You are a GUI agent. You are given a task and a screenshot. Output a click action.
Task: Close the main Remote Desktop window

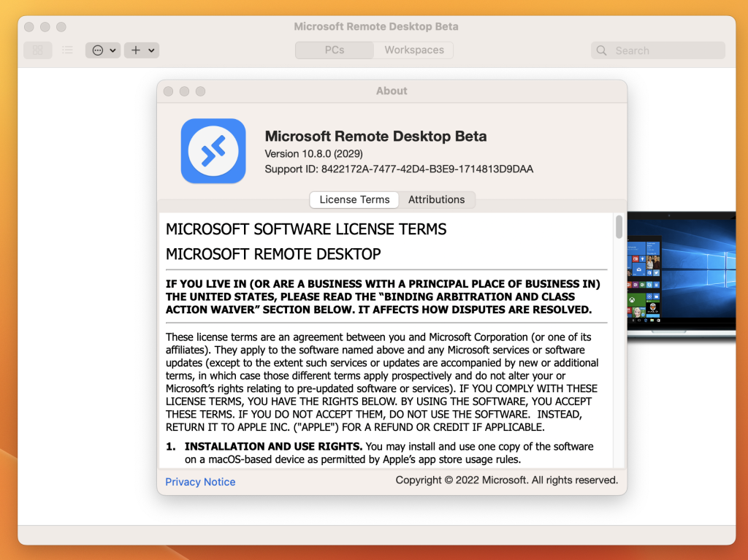(x=29, y=27)
